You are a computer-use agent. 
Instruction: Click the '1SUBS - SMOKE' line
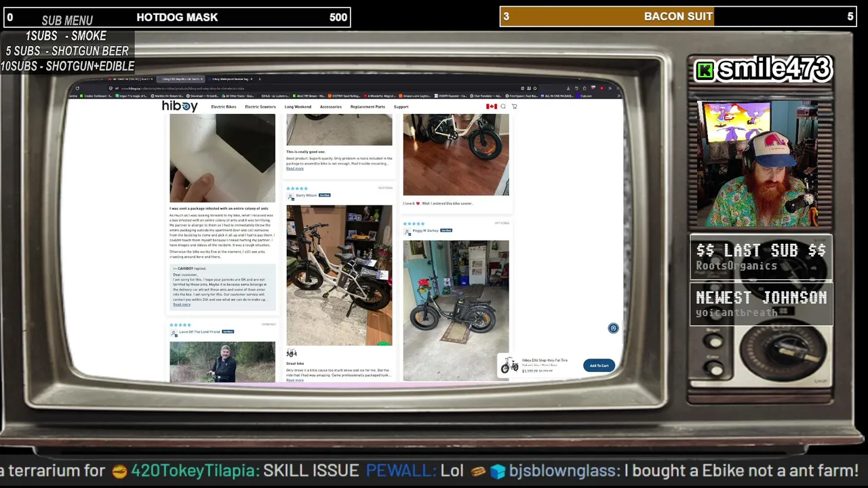point(66,36)
